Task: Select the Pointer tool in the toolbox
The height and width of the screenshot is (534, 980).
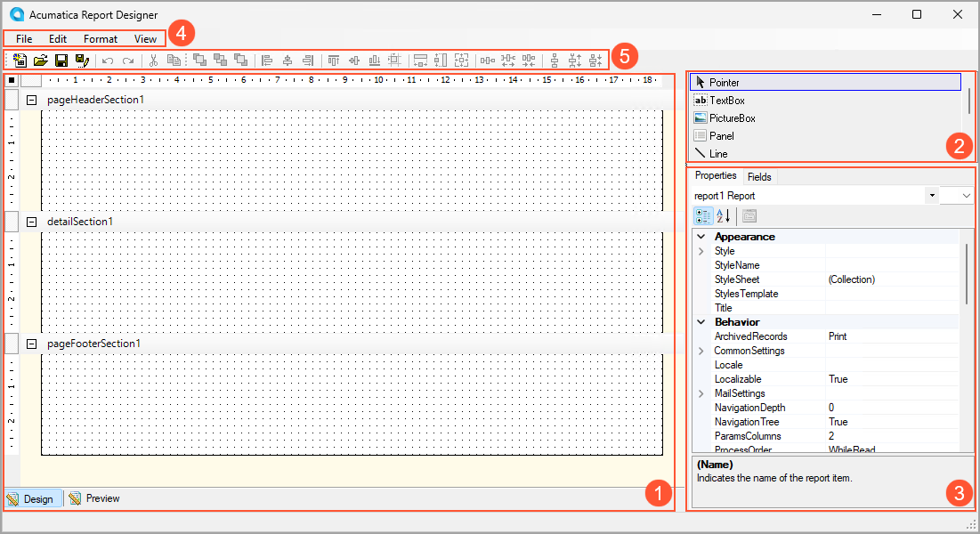Action: tap(825, 82)
